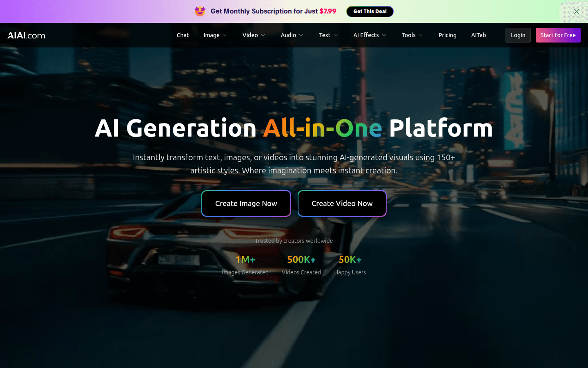Click the 500K+ Videos Created stat
Screen dimensions: 588x368
(x=301, y=265)
